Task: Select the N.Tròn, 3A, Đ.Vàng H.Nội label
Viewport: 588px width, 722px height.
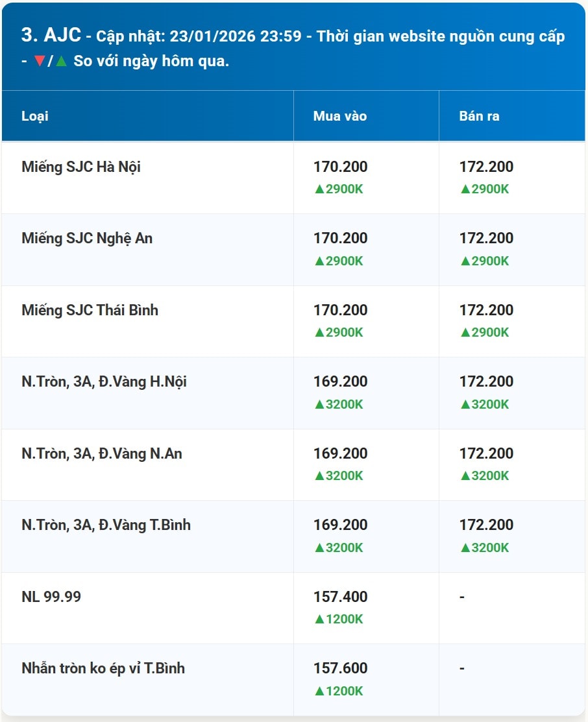Action: (104, 381)
